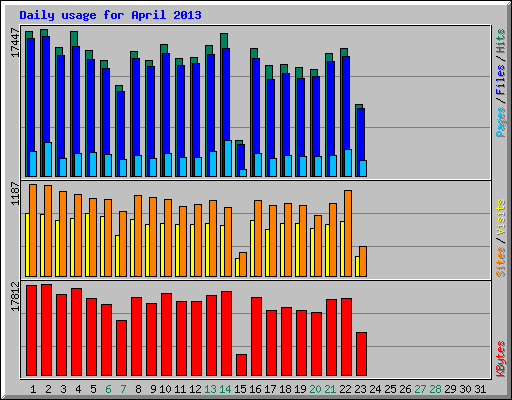This screenshot has width=512, height=400.
Task: Click the 1187 axis value
Action: click(x=16, y=194)
